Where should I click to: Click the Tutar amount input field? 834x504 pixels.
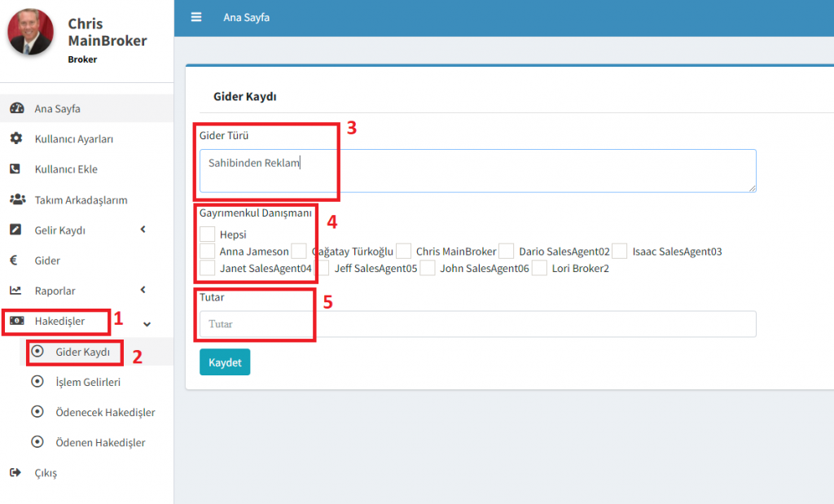[477, 324]
